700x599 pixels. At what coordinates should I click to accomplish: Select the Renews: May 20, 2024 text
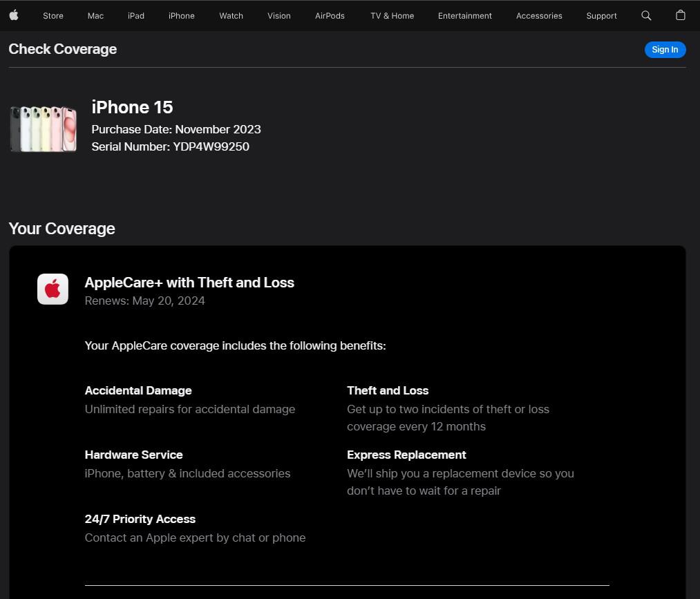[144, 301]
